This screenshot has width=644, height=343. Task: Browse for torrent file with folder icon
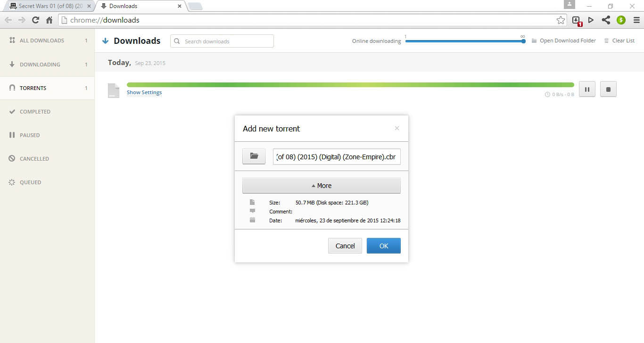click(x=254, y=156)
